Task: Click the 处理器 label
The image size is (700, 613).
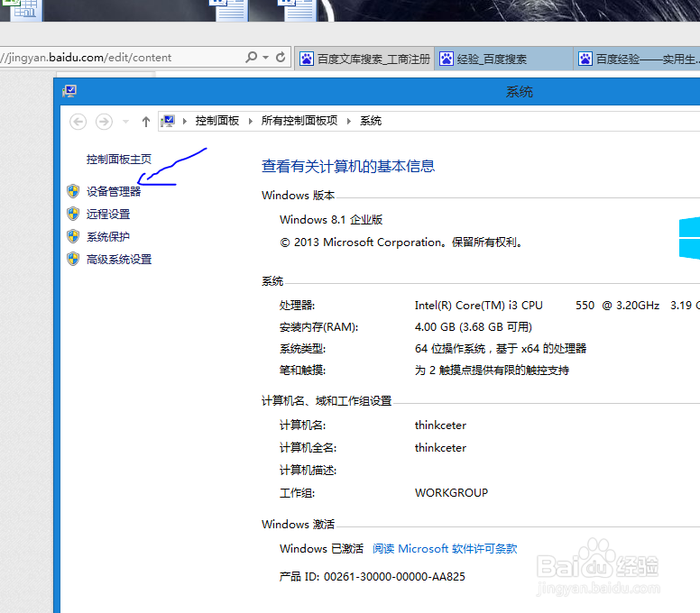Action: coord(297,306)
